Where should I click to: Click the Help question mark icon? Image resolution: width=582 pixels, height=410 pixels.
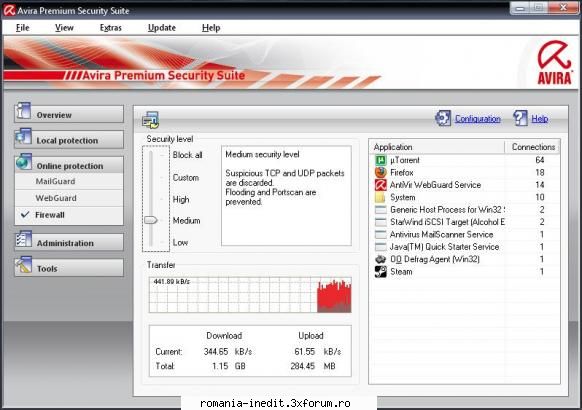[520, 118]
